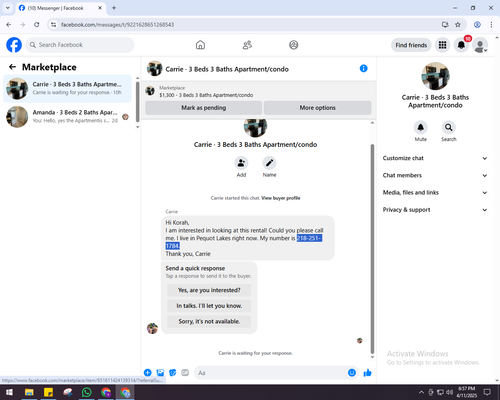
Task: Open the volume control in system tray
Action: 450,392
